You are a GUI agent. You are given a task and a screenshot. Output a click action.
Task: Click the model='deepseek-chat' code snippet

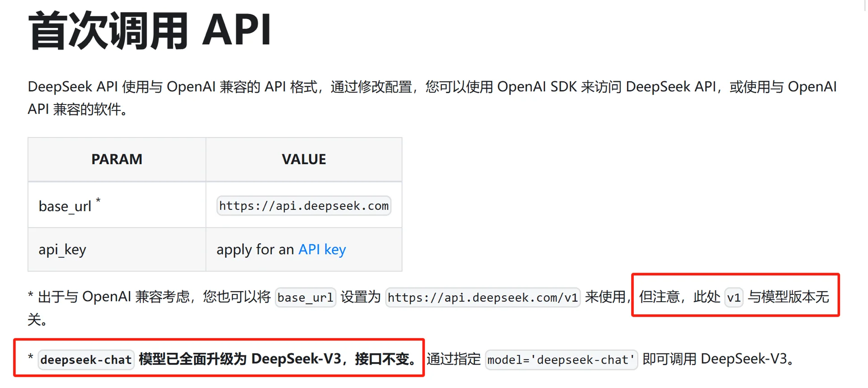(561, 360)
